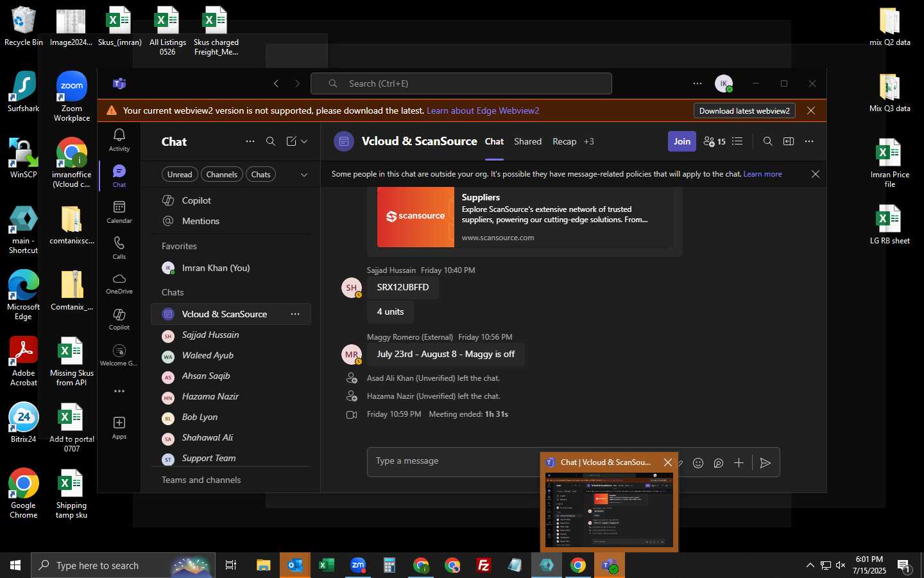Image resolution: width=924 pixels, height=578 pixels.
Task: Show hidden system tray icons
Action: 810,565
